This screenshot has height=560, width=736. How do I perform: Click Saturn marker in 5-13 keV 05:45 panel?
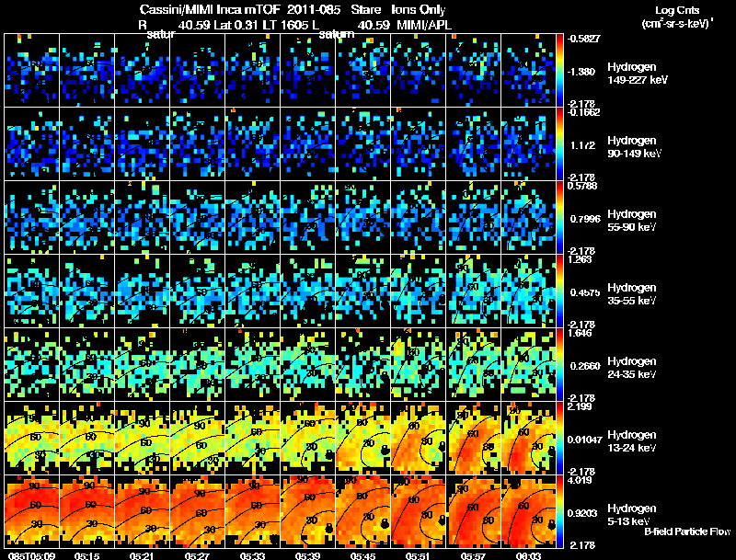click(385, 522)
